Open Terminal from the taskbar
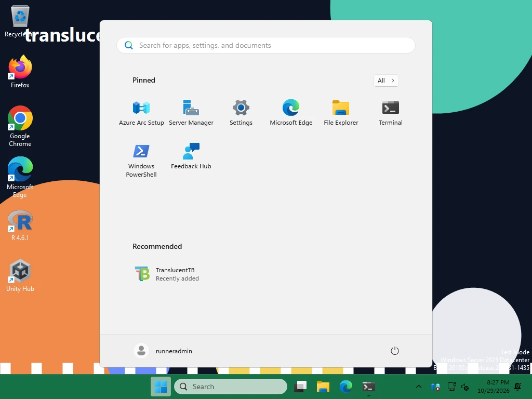 point(368,387)
